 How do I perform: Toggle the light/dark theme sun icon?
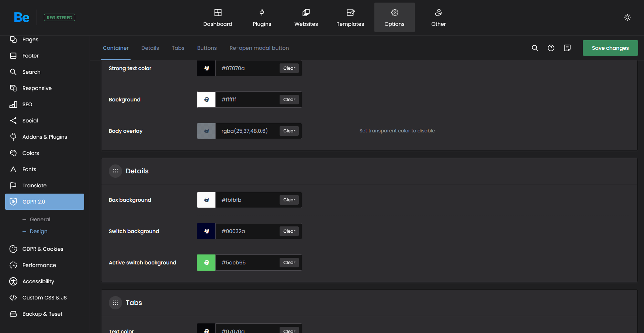coord(627,17)
